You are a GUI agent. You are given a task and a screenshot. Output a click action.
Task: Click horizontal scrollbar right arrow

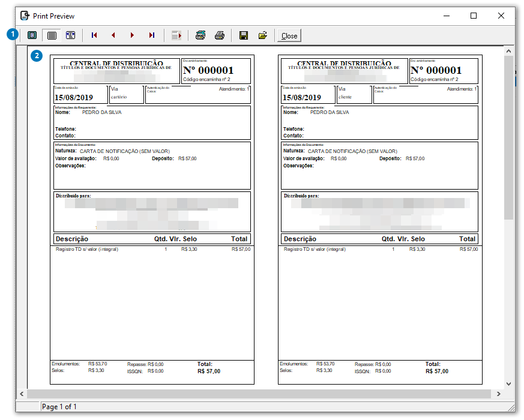click(499, 394)
